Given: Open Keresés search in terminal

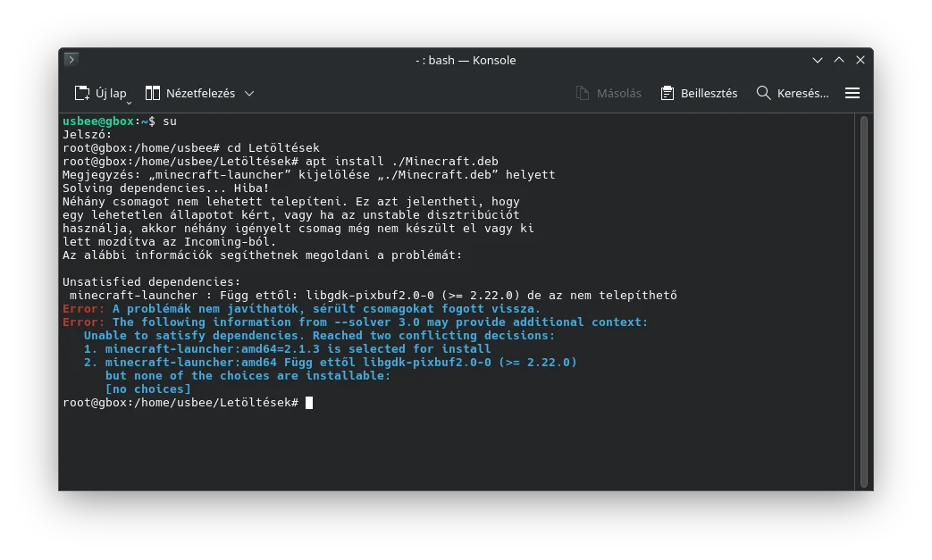Looking at the screenshot, I should click(x=793, y=93).
